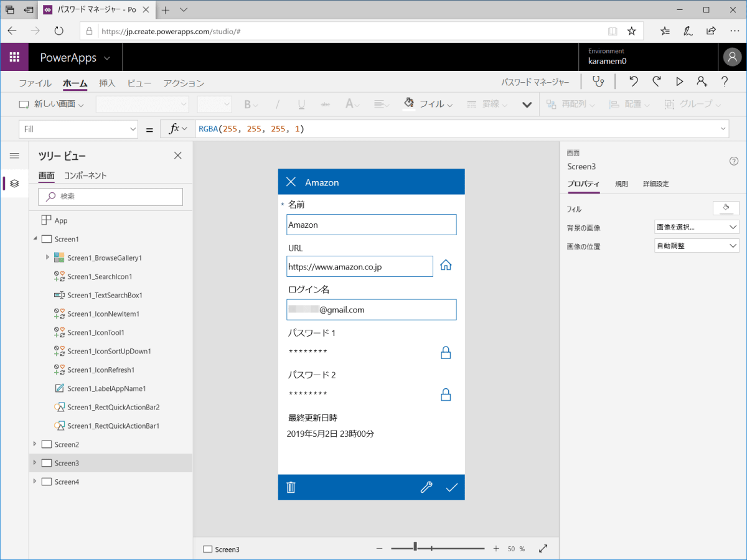The image size is (747, 560).
Task: Click the user account avatar
Action: click(731, 57)
